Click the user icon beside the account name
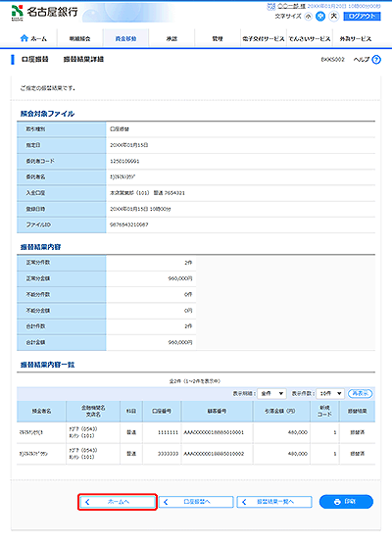 coord(271,6)
